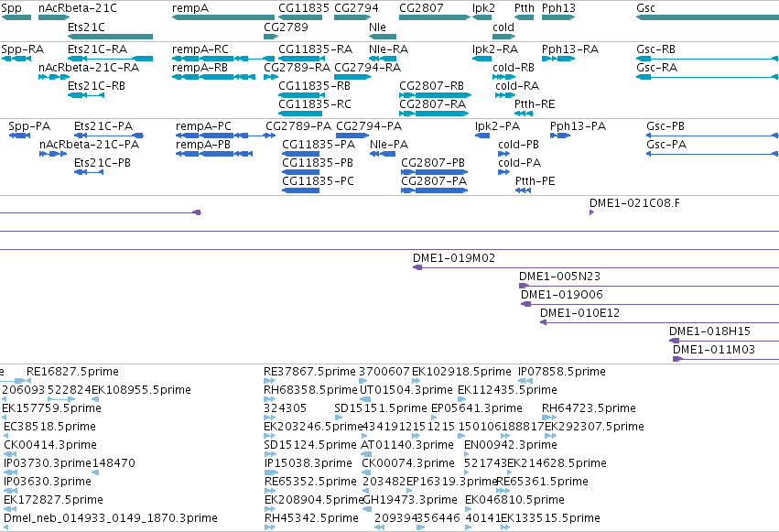Image resolution: width=779 pixels, height=532 pixels.
Task: Select EST RH68358.5prime
Action: click(x=269, y=399)
